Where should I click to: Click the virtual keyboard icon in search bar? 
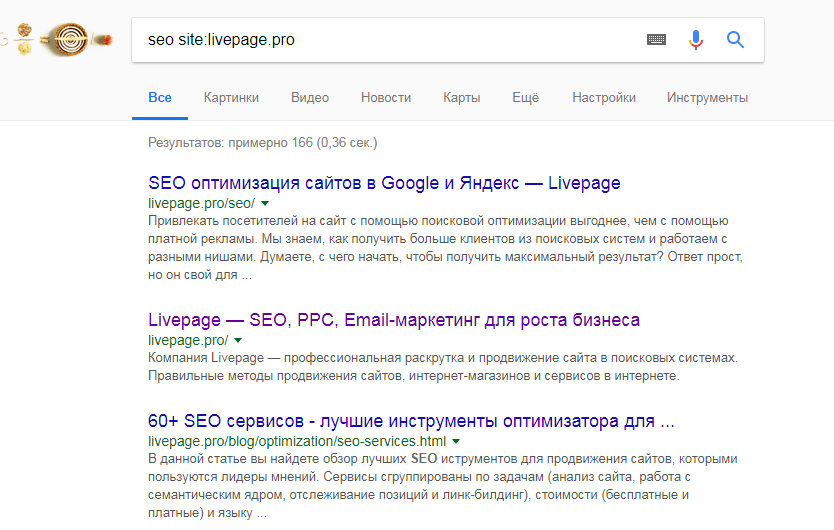pyautogui.click(x=656, y=40)
